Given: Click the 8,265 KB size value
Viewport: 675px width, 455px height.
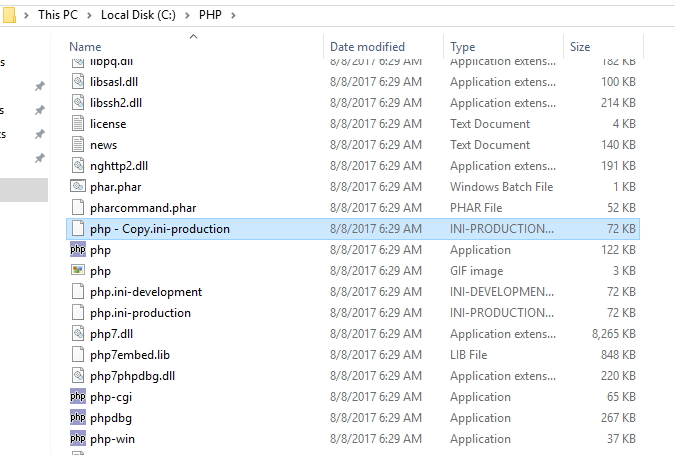Looking at the screenshot, I should click(x=614, y=334).
